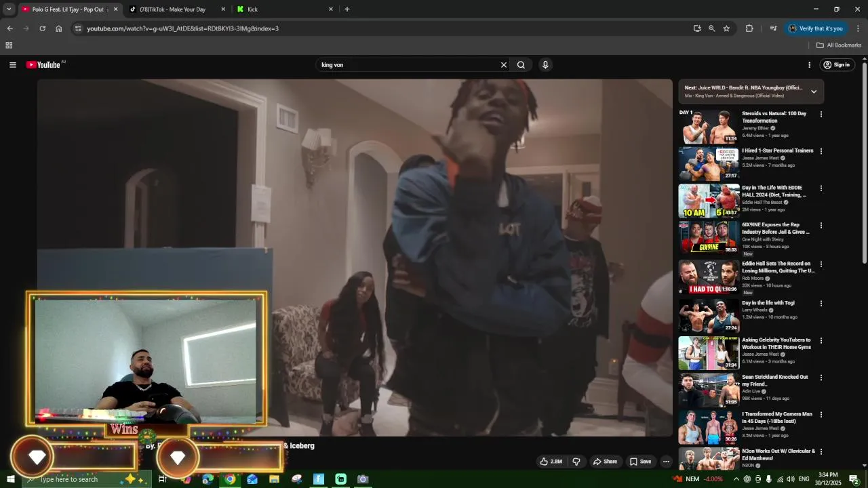
Task: Open 'I Transformed My Camera Man' video title
Action: click(777, 418)
